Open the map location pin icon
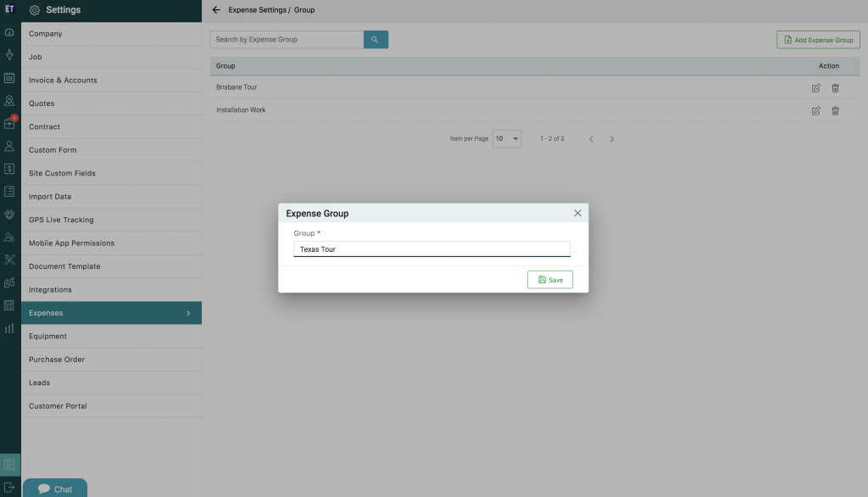Viewport: 868px width, 497px height. 9,101
